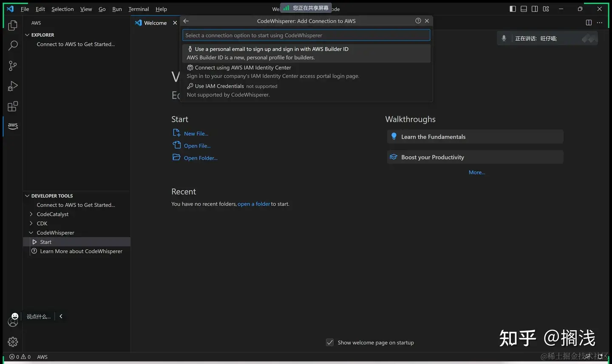Click the New File... link

(196, 133)
